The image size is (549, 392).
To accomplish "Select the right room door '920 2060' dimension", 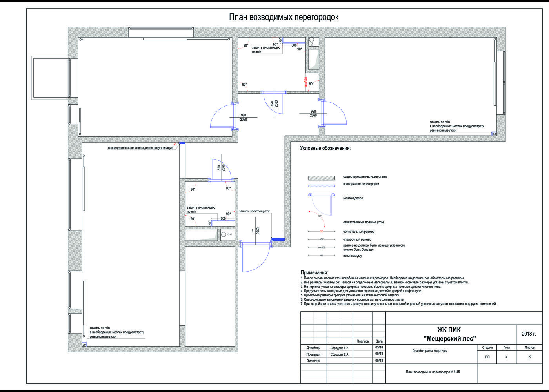I will 313,113.
